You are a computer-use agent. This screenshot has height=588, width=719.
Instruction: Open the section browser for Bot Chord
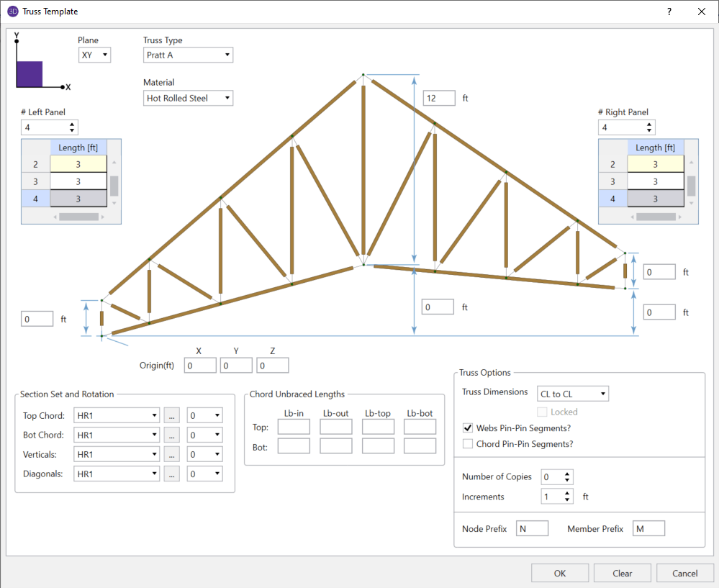171,435
